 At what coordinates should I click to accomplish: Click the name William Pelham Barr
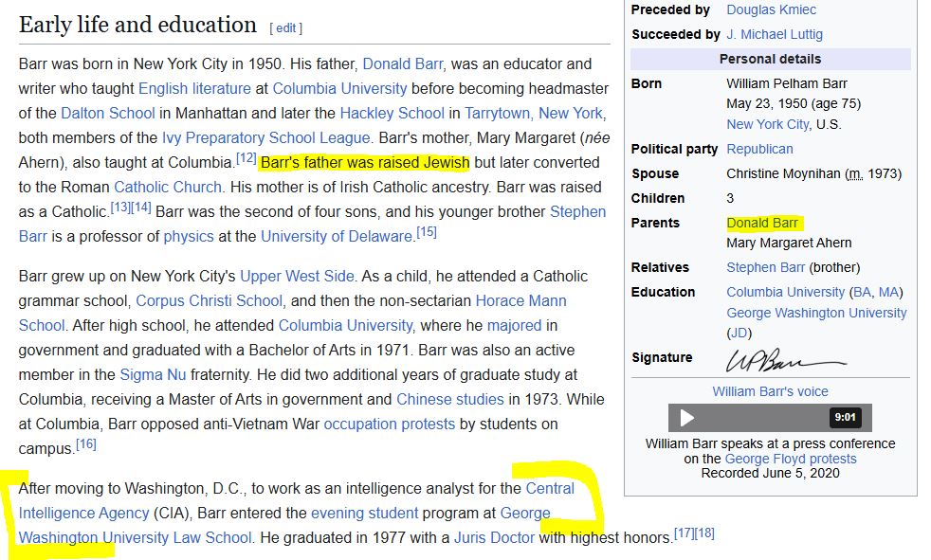pyautogui.click(x=787, y=83)
